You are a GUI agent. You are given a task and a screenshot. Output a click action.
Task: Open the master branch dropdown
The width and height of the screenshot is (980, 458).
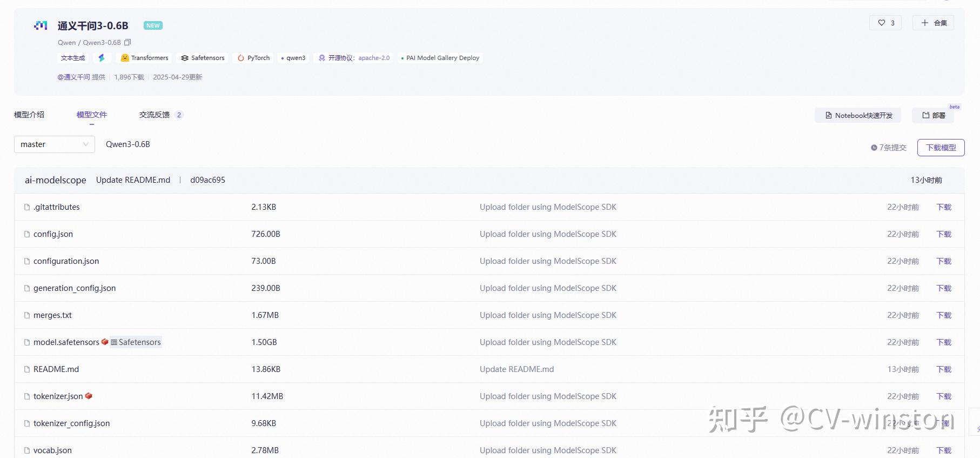[x=55, y=144]
